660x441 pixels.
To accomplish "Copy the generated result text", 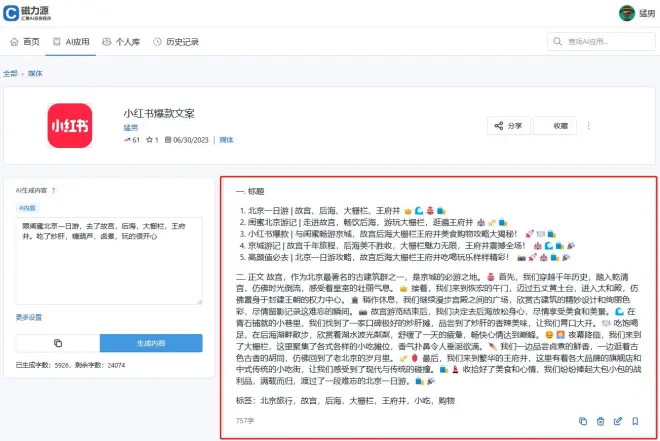I will point(583,422).
